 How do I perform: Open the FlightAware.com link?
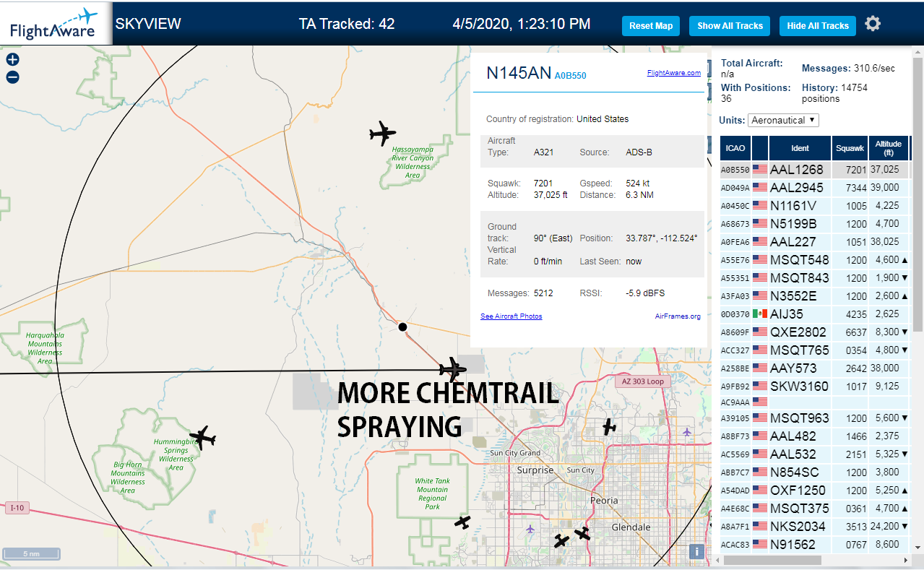point(673,73)
